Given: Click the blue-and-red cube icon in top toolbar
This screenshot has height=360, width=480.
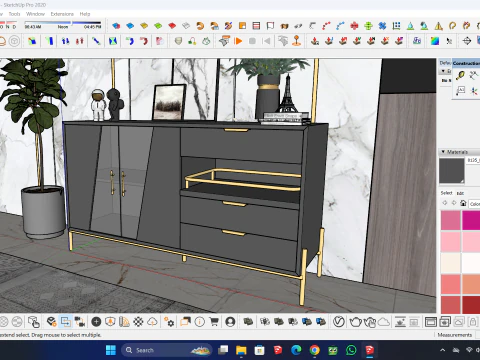Looking at the screenshot, I should click(x=116, y=26).
